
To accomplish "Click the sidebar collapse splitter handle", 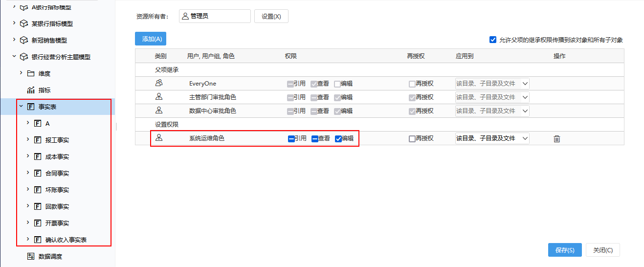I will pos(116,127).
